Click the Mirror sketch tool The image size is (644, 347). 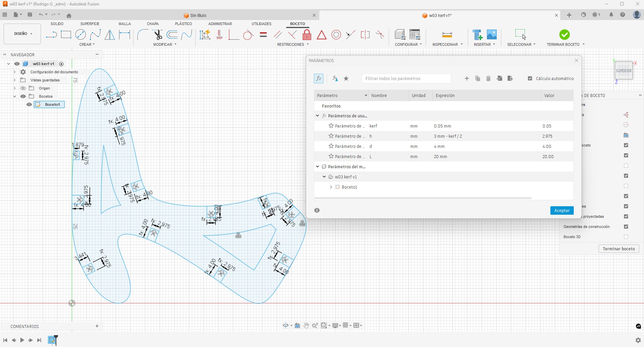pos(110,35)
